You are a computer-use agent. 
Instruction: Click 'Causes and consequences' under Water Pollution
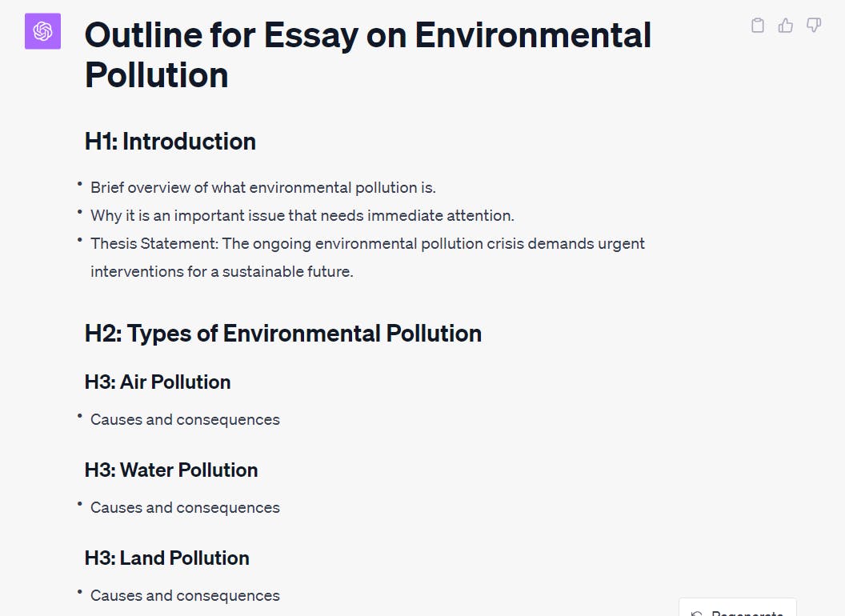coord(185,507)
